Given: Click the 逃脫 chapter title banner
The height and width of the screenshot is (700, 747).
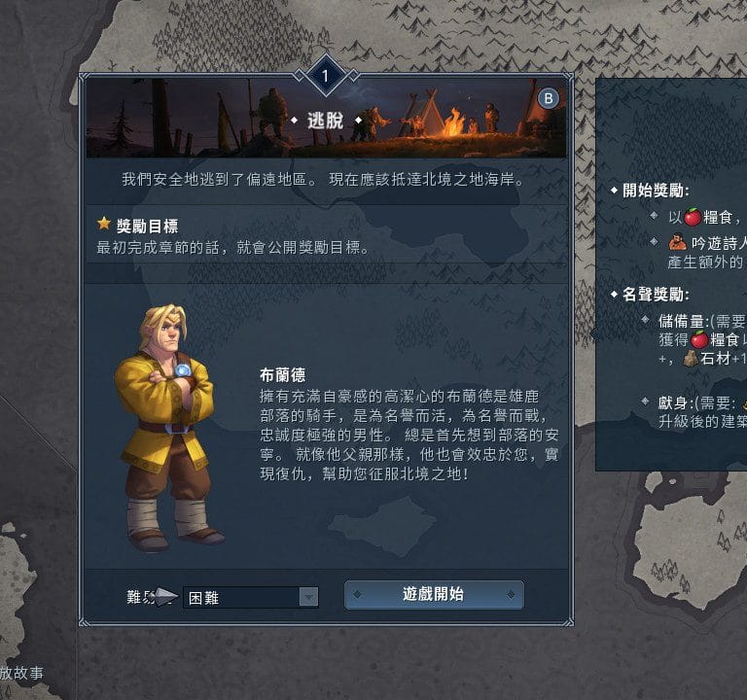Looking at the screenshot, I should tap(326, 121).
